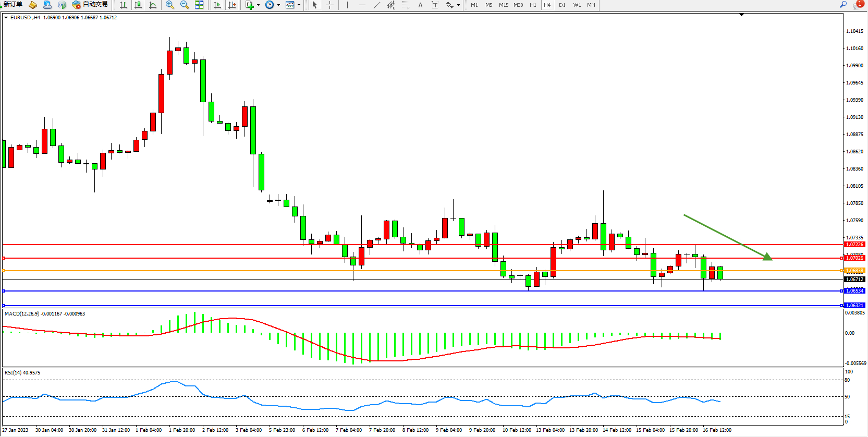868x437 pixels.
Task: Select the Fibonacci retracement tool
Action: [406, 5]
